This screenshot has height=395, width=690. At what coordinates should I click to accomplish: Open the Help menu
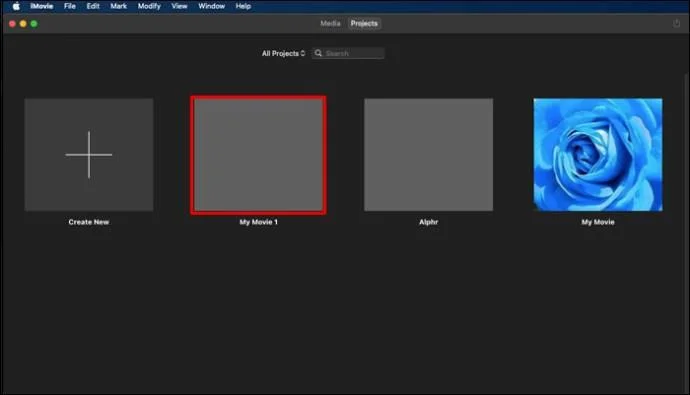243,6
